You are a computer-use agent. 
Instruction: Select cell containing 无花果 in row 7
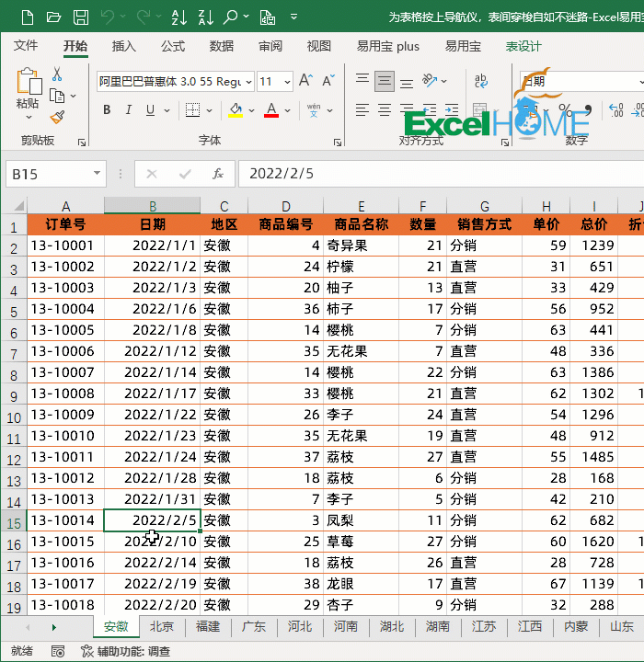point(361,351)
